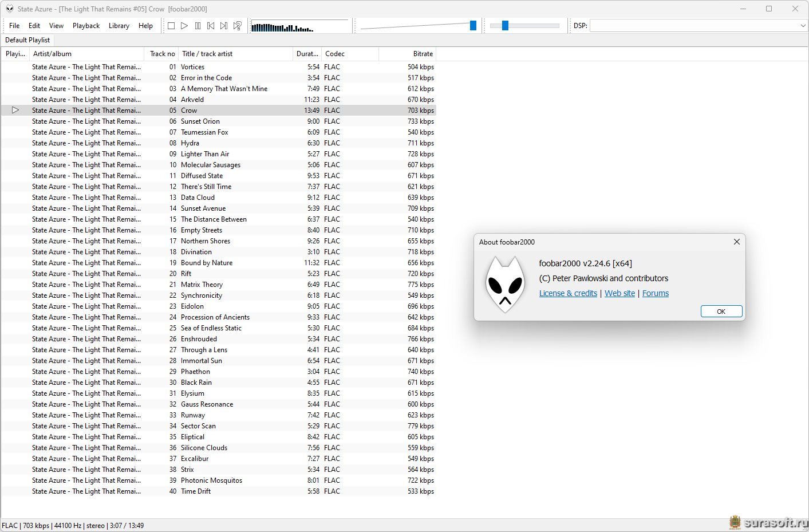Close the About foobar2000 dialog

[x=736, y=242]
